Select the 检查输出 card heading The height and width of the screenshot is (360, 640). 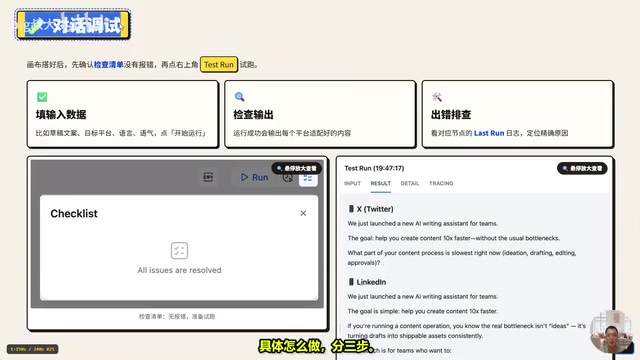point(253,115)
